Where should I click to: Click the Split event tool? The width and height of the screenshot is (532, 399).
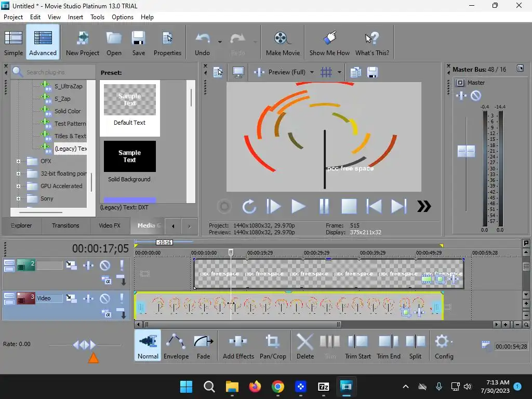(415, 345)
